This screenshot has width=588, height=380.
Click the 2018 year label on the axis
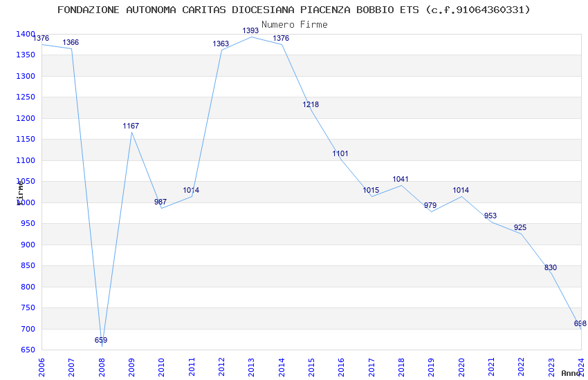coord(401,368)
